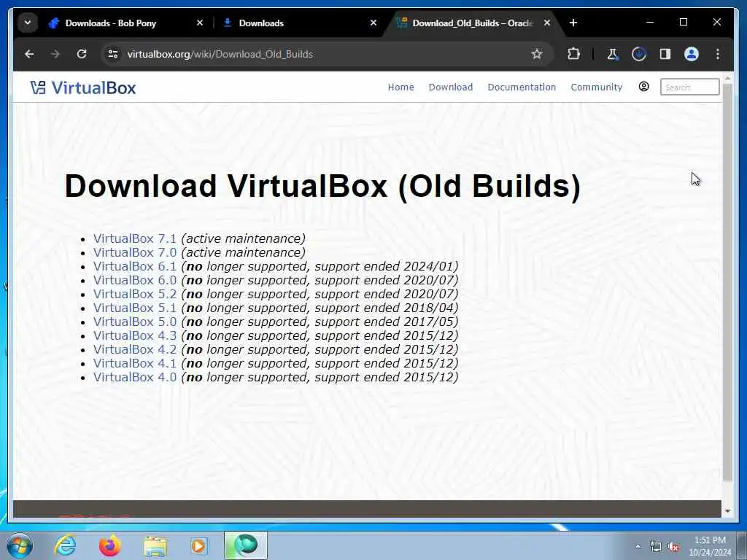This screenshot has width=747, height=560.
Task: Launch Firefox from the taskbar
Action: coord(110,545)
